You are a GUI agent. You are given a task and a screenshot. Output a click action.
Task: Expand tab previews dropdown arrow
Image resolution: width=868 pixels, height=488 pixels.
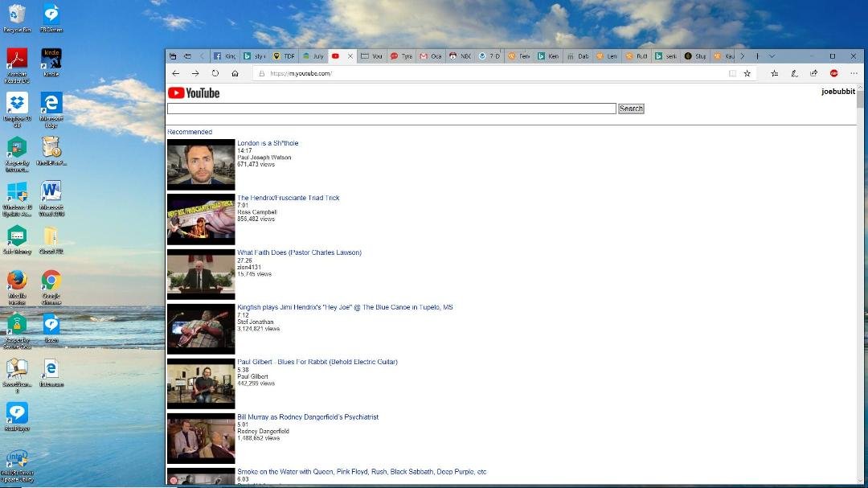[772, 56]
